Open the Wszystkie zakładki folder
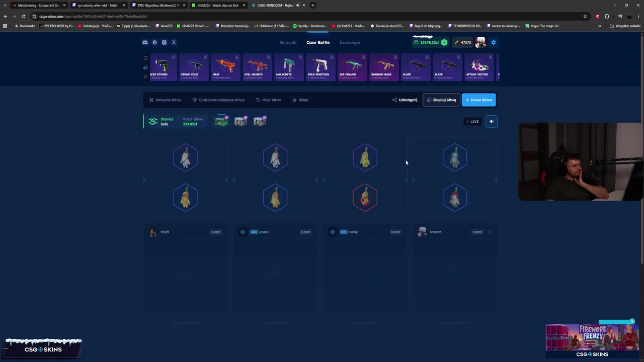This screenshot has height=362, width=644. tap(625, 26)
